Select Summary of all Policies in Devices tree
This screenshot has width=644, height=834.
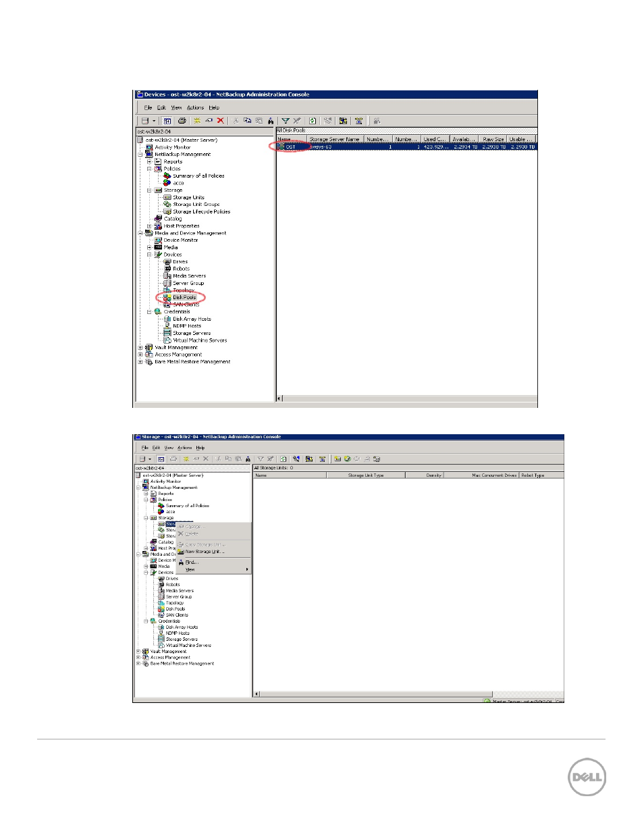[x=198, y=176]
